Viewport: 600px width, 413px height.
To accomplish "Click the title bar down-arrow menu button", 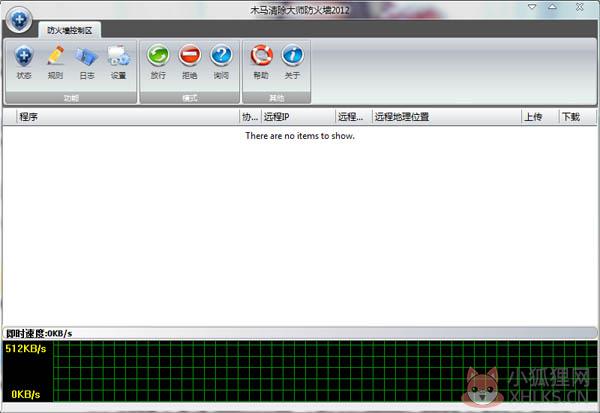I will (x=532, y=7).
